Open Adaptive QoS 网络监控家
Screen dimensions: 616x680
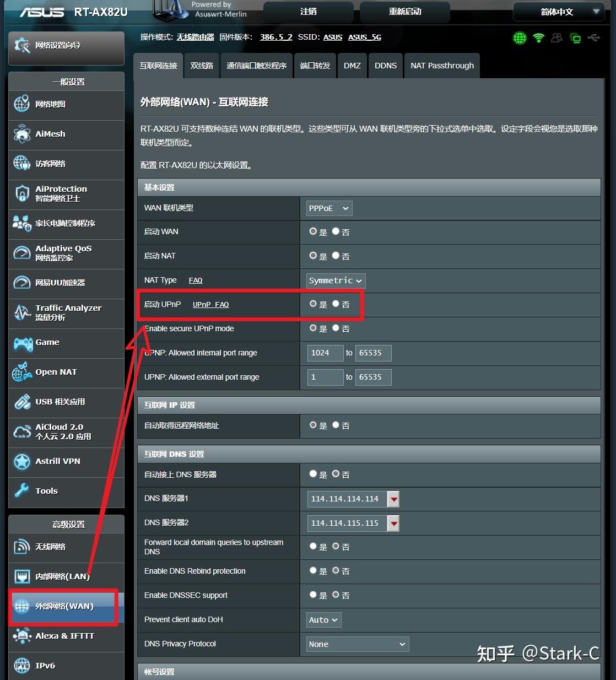63,253
